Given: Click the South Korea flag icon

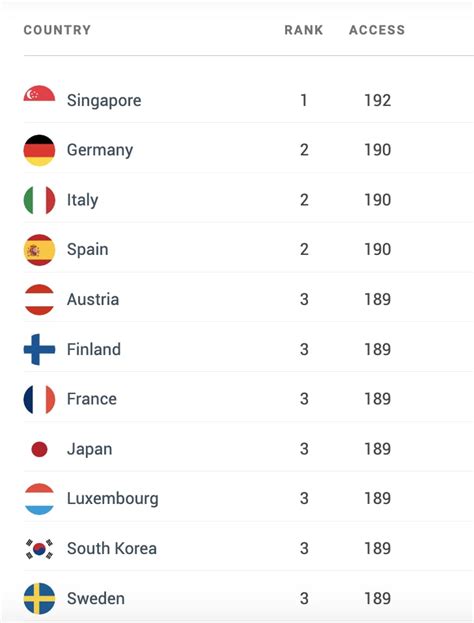Looking at the screenshot, I should coord(39,549).
